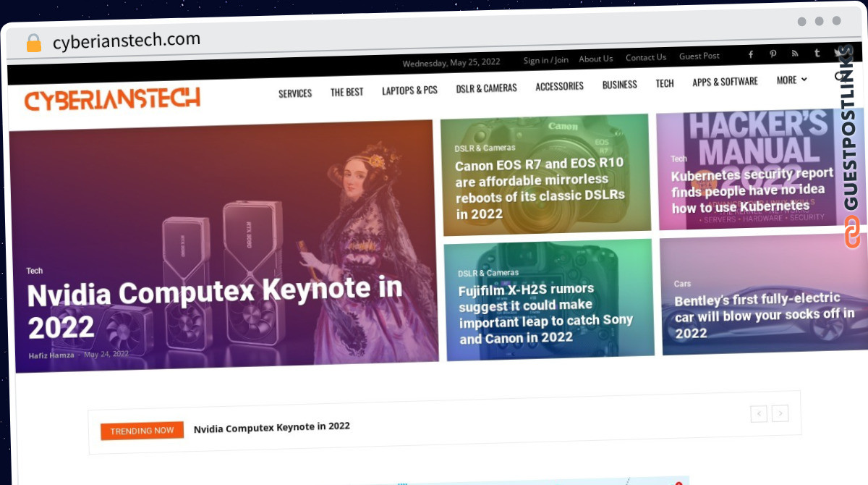This screenshot has width=868, height=485.
Task: Click the padlock icon beside the URL
Action: pos(33,43)
